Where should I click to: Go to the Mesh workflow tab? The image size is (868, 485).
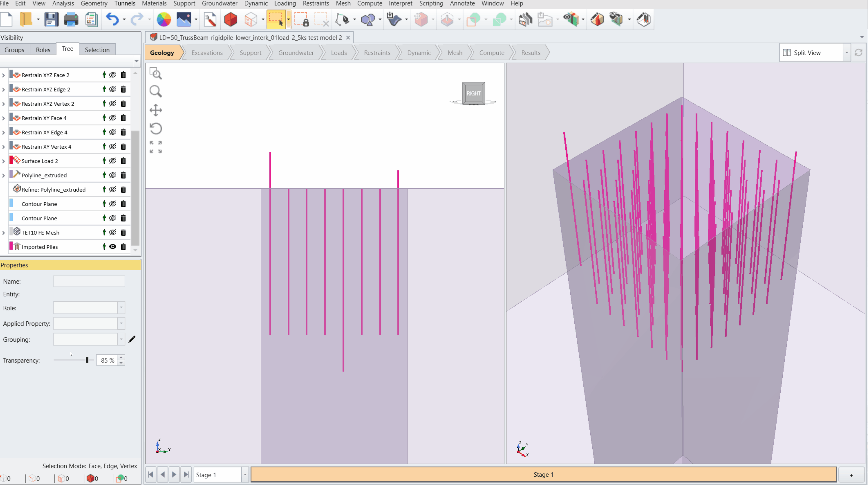pos(455,53)
